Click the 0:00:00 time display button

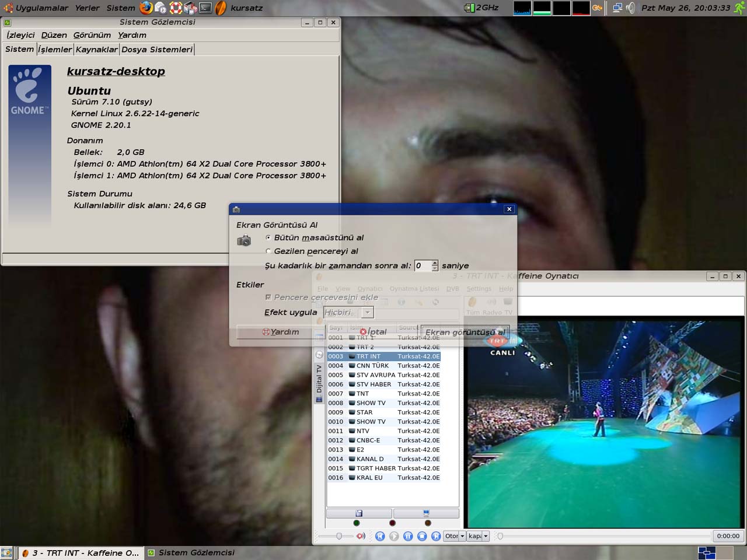click(728, 536)
